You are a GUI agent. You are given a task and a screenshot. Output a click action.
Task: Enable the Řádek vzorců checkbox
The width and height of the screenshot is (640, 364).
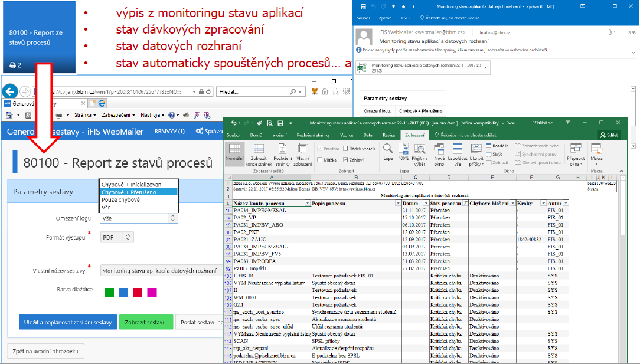(x=345, y=149)
